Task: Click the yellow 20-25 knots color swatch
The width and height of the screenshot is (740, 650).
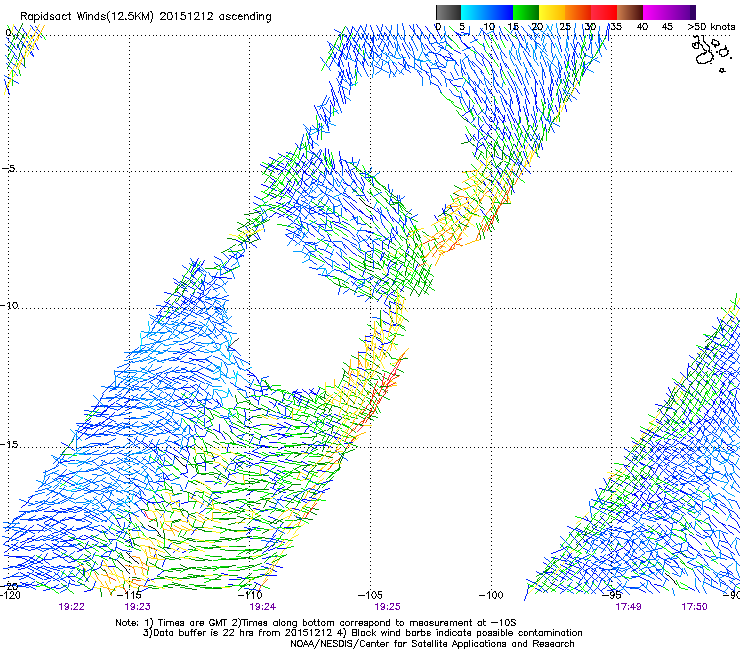Action: pyautogui.click(x=552, y=12)
